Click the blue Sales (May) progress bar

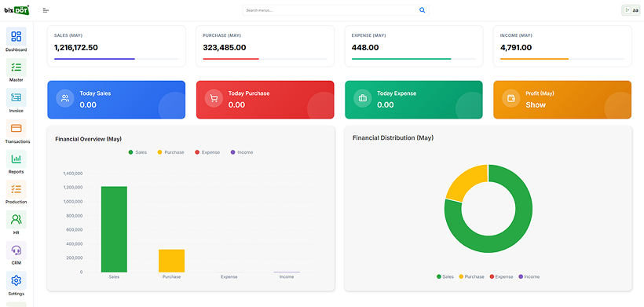click(x=94, y=59)
